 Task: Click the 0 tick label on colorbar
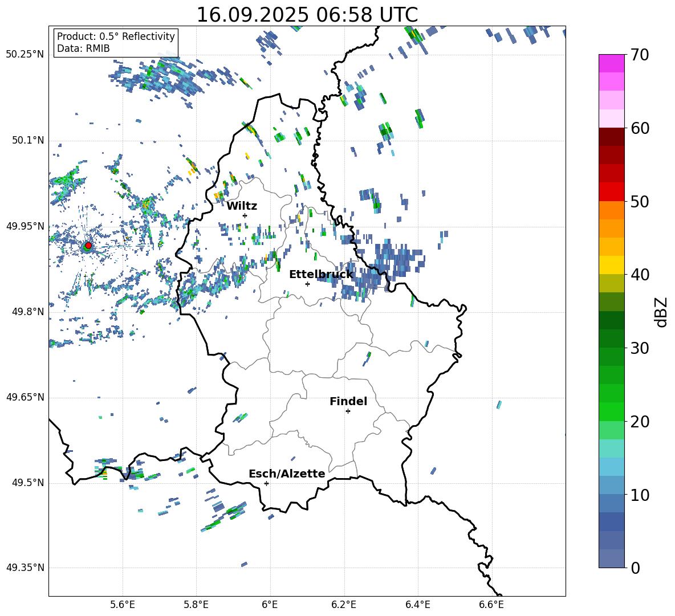(635, 568)
